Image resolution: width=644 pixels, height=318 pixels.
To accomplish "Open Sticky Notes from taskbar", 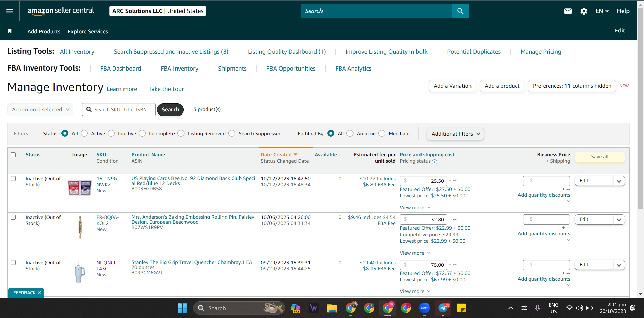I will [461, 308].
